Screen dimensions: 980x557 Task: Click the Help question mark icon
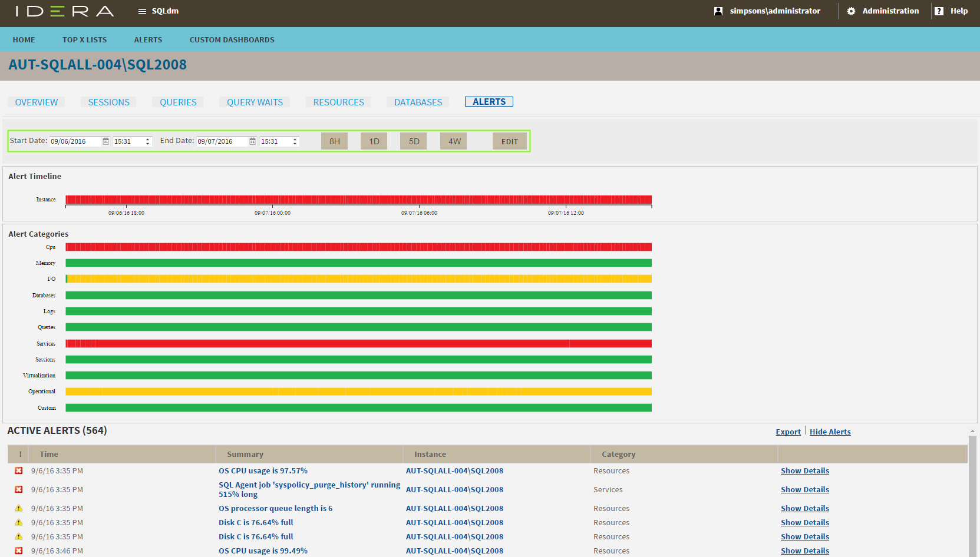(939, 11)
